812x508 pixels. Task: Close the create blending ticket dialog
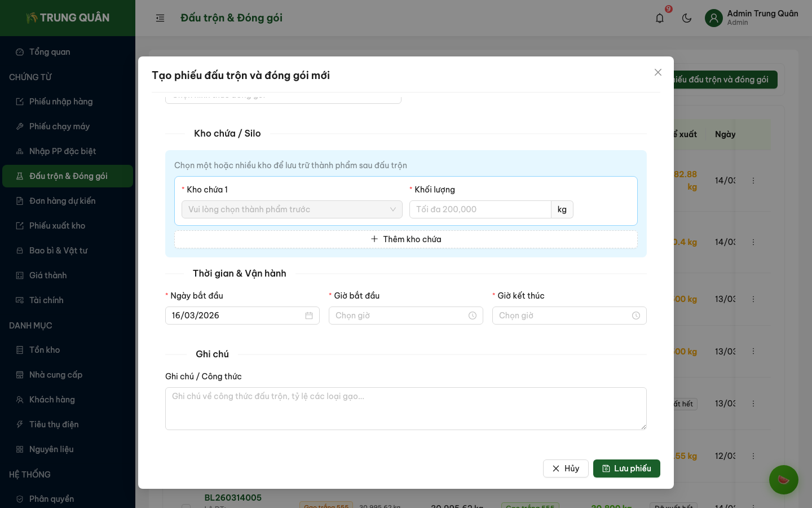click(657, 72)
